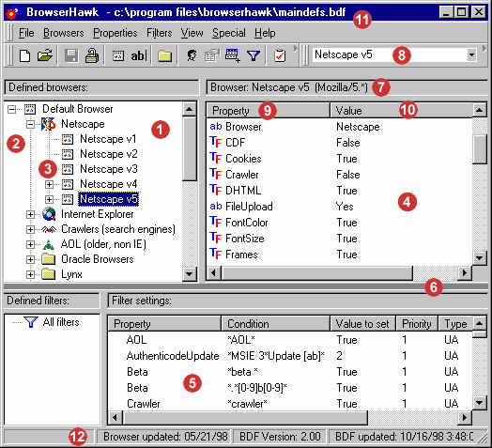Click the filter settings horizontal scrollbar thumb
The height and width of the screenshot is (448, 492).
tap(246, 418)
